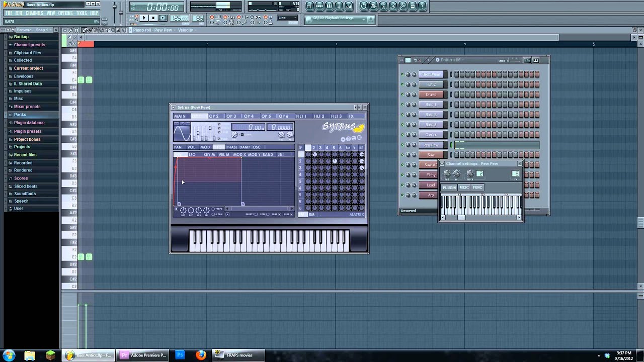Toggle the Pew Pew channel mute LED
This screenshot has height=362, width=644.
[x=402, y=145]
